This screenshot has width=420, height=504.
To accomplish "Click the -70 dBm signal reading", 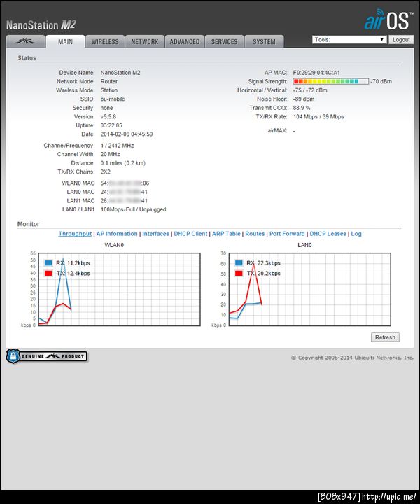I will click(x=381, y=81).
